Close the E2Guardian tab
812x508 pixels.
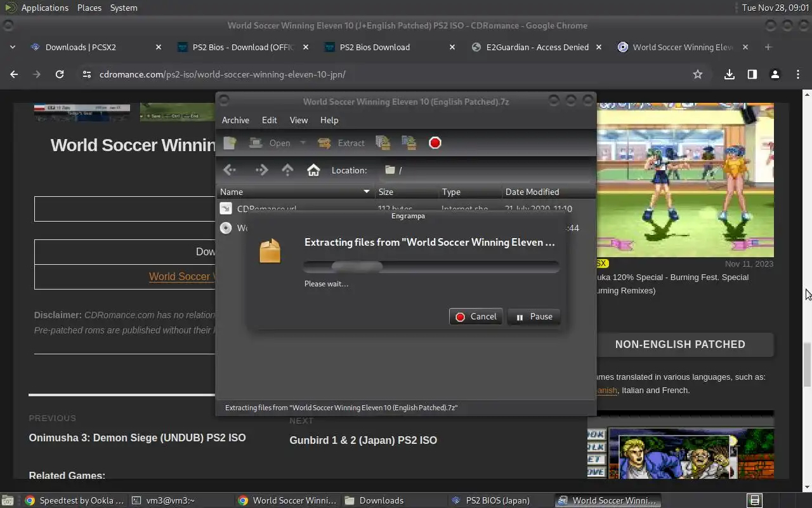click(x=598, y=47)
